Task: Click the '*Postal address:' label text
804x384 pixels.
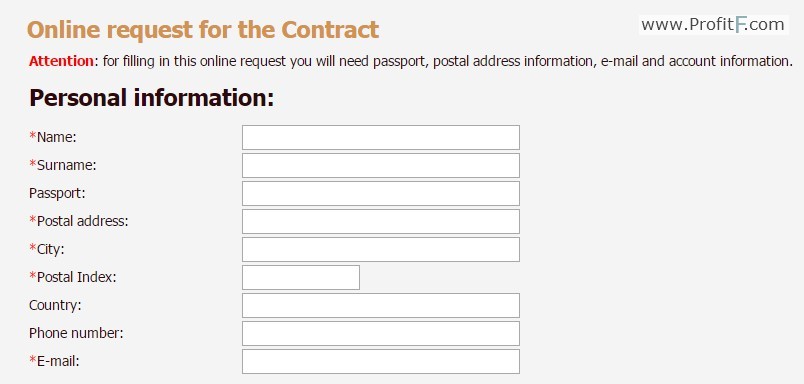Action: tap(79, 221)
